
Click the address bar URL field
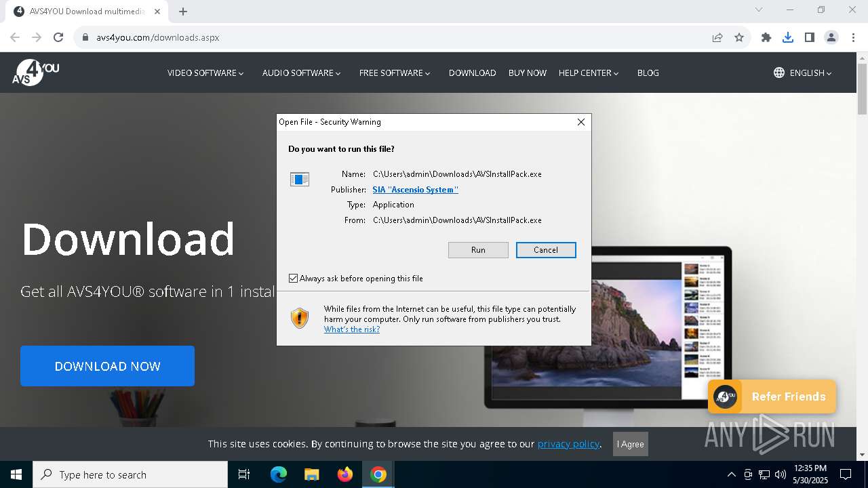click(393, 37)
